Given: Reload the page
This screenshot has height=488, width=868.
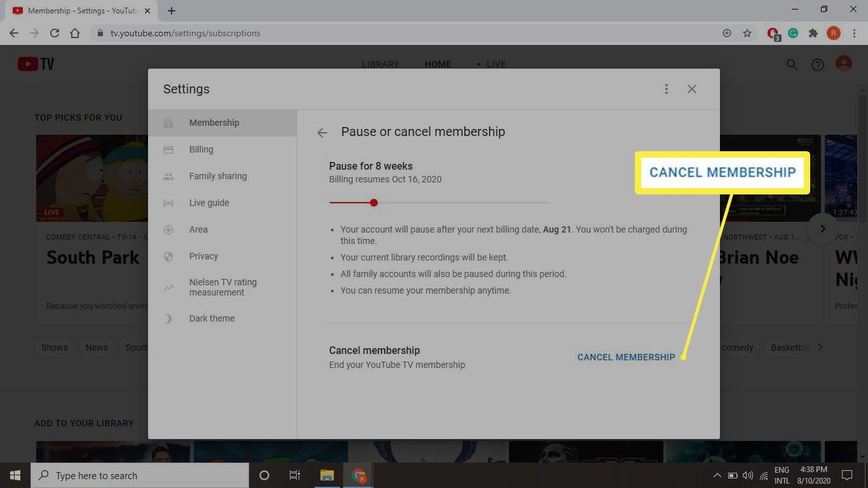Looking at the screenshot, I should (55, 33).
